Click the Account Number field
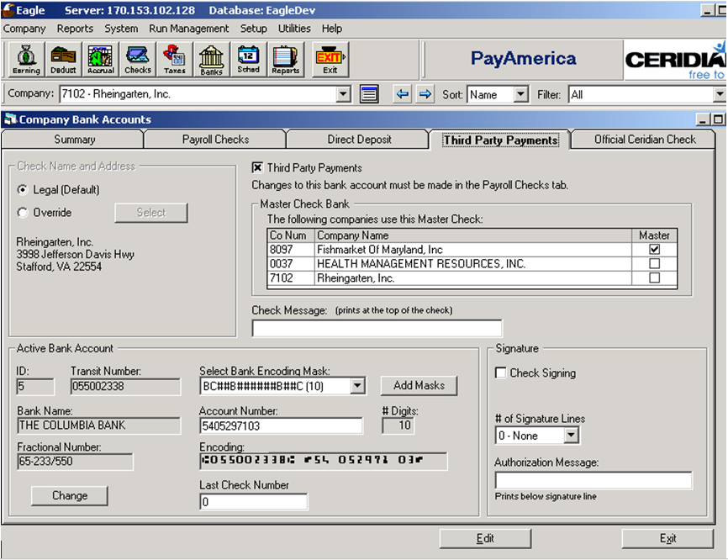728x560 pixels. pos(281,425)
